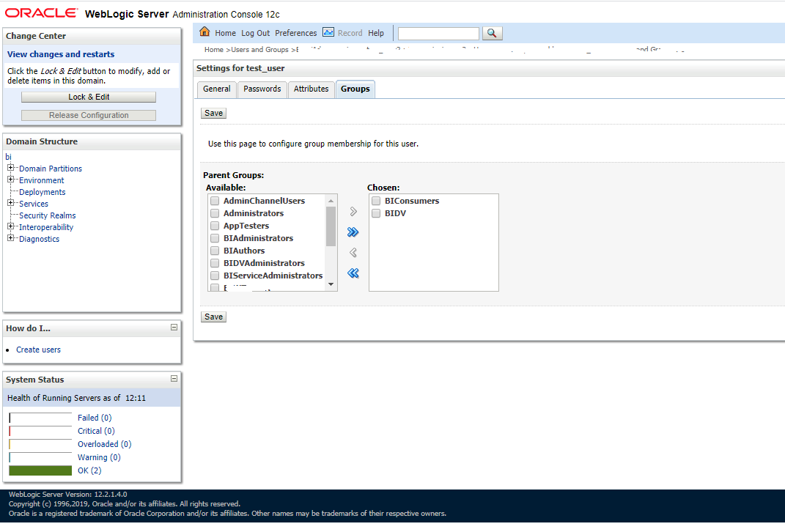Open the General tab
The height and width of the screenshot is (532, 785).
pos(217,89)
